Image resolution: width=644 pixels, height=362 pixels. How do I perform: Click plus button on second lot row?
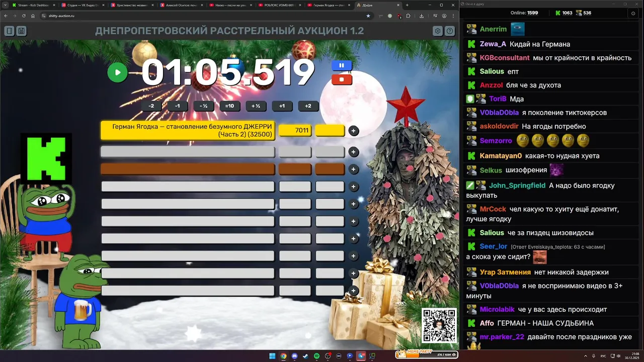click(354, 152)
